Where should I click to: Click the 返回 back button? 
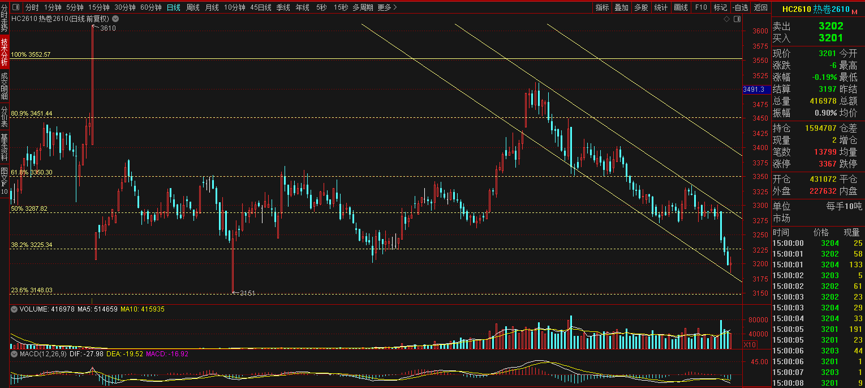[760, 8]
